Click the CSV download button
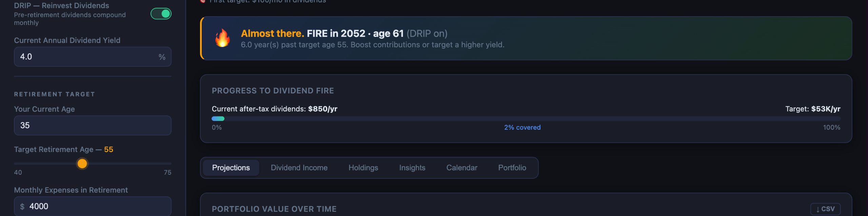The width and height of the screenshot is (868, 216). click(x=825, y=209)
